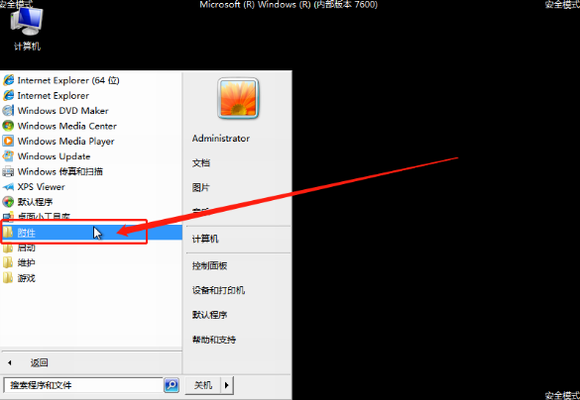Expand the 游戏 folder
Image resolution: width=580 pixels, height=400 pixels.
pyautogui.click(x=91, y=278)
